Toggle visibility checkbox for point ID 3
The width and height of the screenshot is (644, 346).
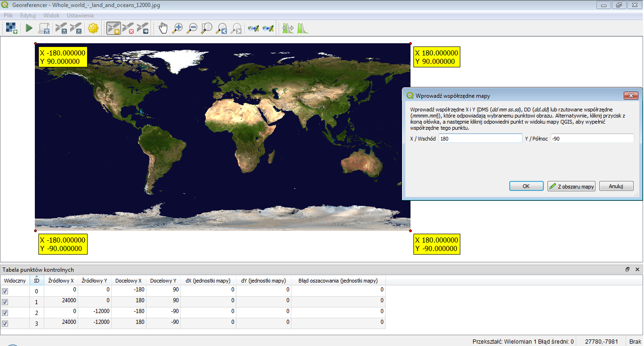tap(5, 323)
